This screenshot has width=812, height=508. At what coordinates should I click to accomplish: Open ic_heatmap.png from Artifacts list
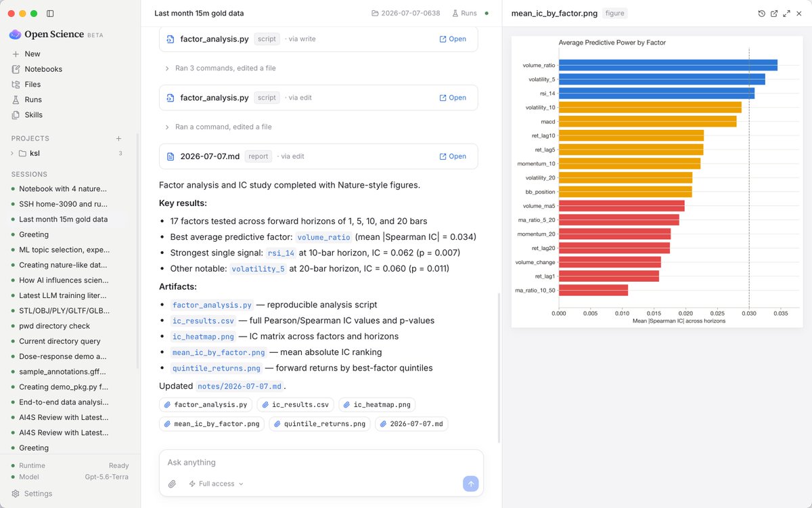pyautogui.click(x=202, y=337)
